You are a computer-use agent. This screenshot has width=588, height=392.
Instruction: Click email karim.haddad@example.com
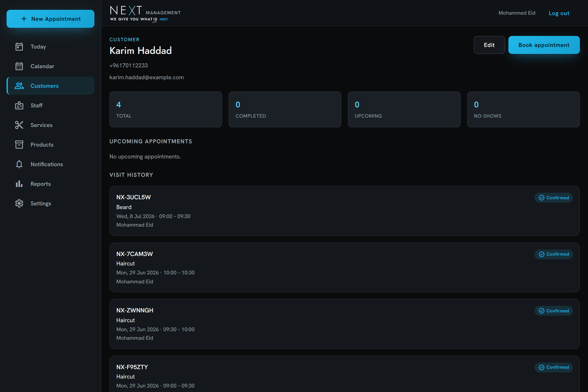pyautogui.click(x=147, y=78)
